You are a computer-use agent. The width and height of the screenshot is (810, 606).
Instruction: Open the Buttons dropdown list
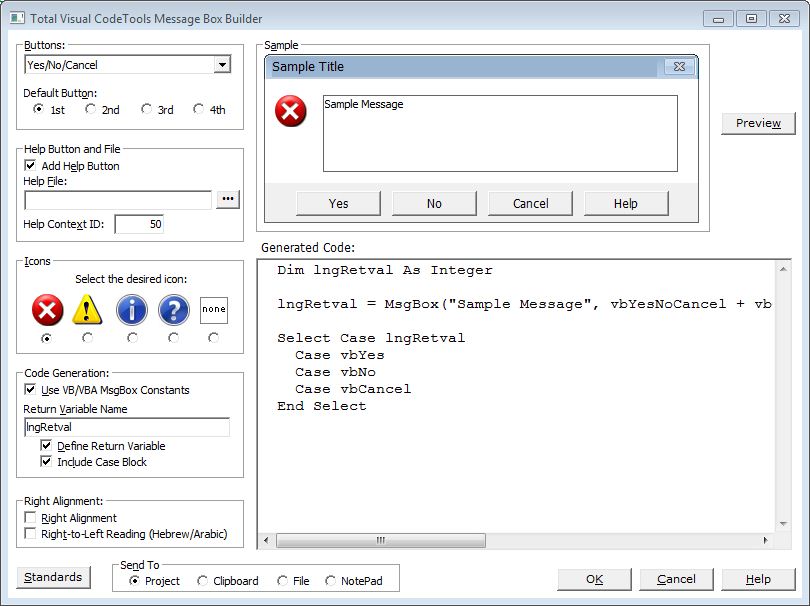coord(222,65)
